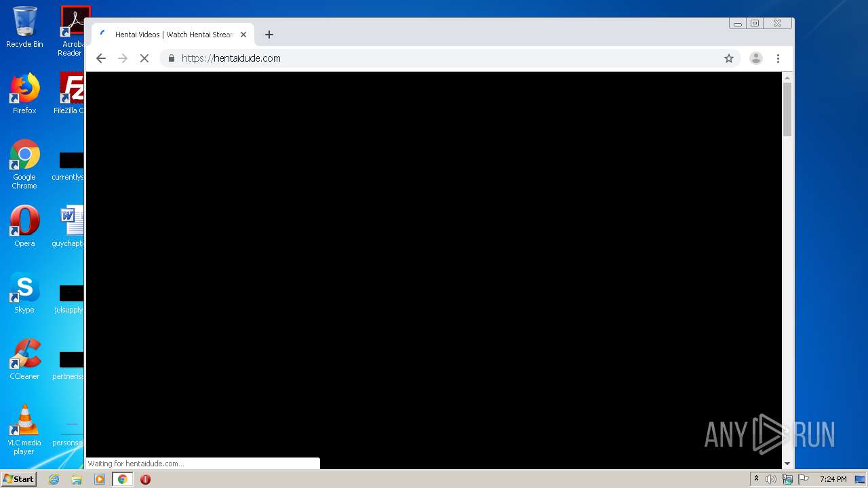
Task: Click the scrollbar up arrow
Action: tap(787, 77)
